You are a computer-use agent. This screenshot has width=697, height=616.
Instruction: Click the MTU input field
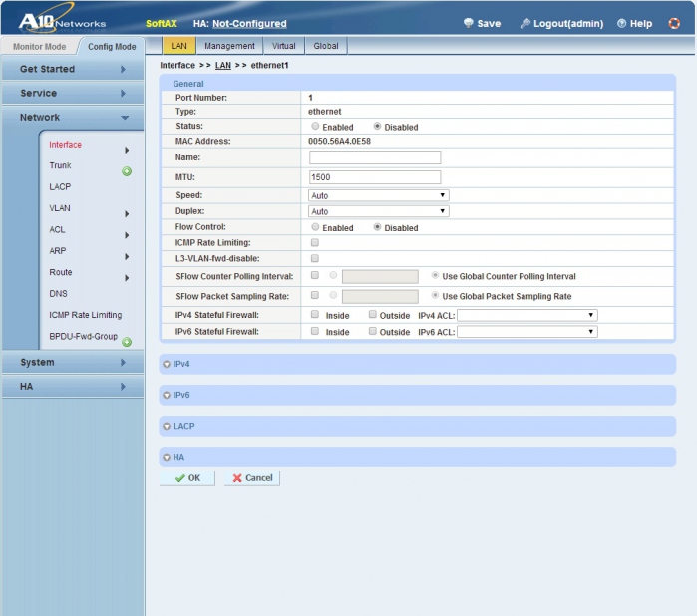pos(375,177)
